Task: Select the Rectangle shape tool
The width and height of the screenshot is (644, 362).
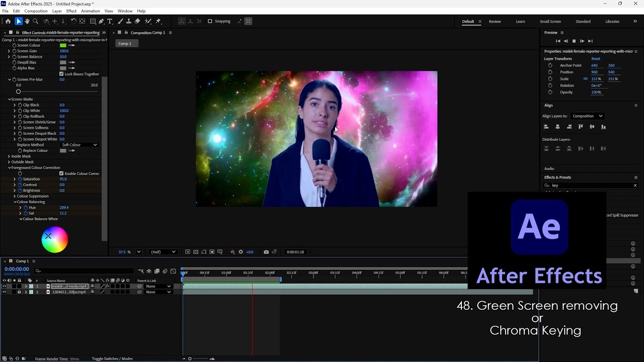Action: tap(93, 21)
